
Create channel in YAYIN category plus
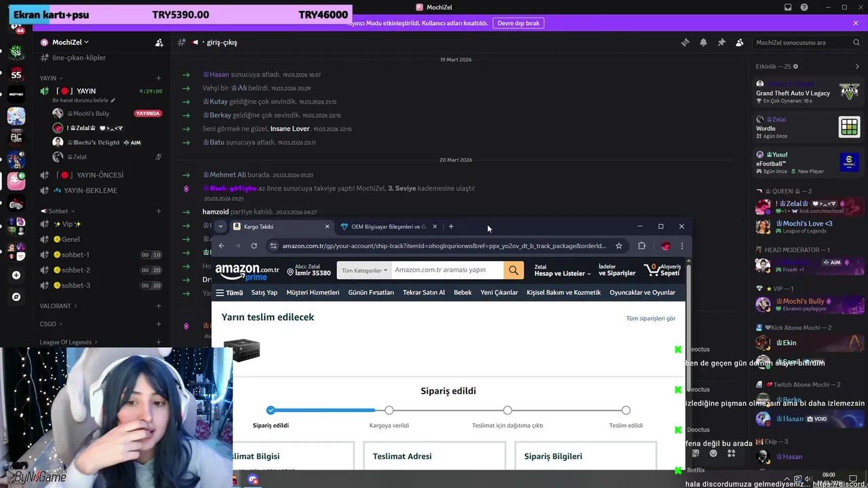pyautogui.click(x=159, y=78)
